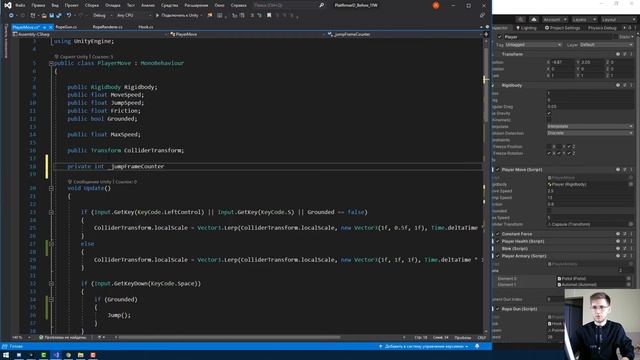Click Unity cloud icon in top bar
This screenshot has height=360, width=640.
[534, 19]
